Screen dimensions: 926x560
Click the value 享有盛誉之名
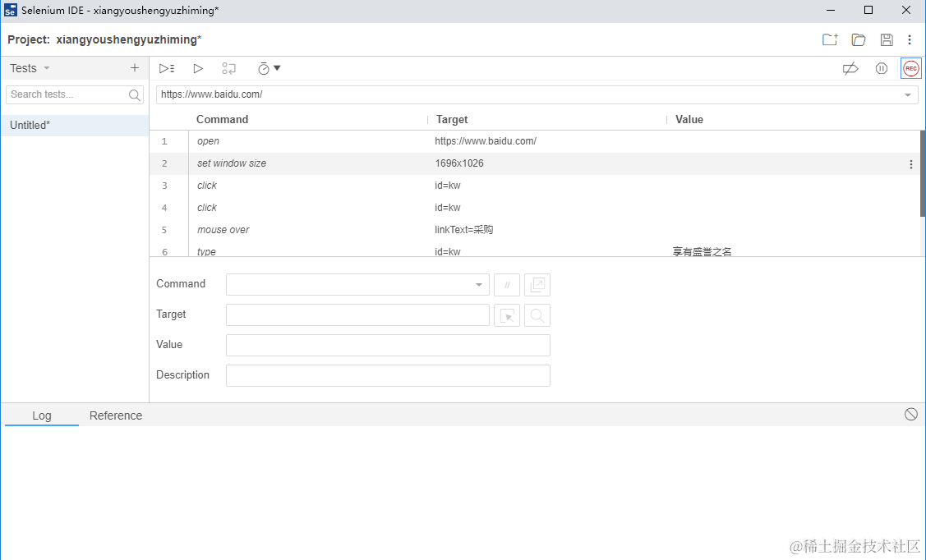702,251
